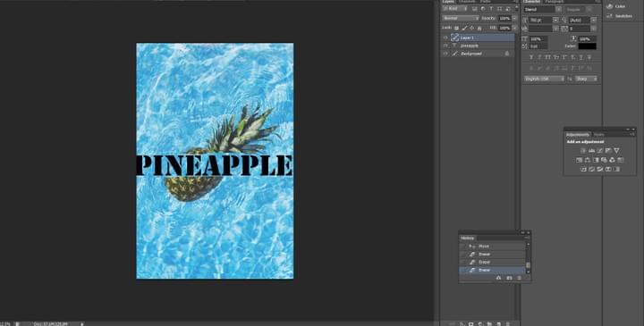Open the font size dropdown arrow
The width and height of the screenshot is (644, 326).
555,20
